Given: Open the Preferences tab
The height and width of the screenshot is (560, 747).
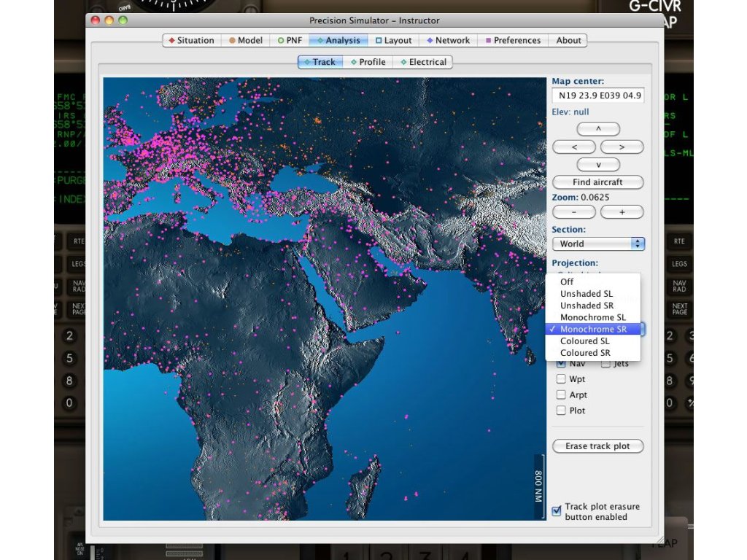Looking at the screenshot, I should tap(513, 41).
